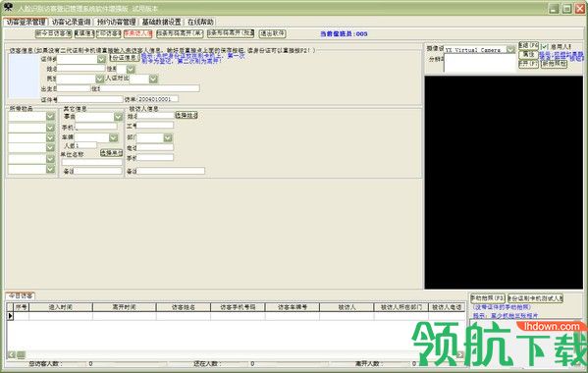Click the 证件号 input field
Screen dimensions: 588x373
pyautogui.click(x=90, y=99)
